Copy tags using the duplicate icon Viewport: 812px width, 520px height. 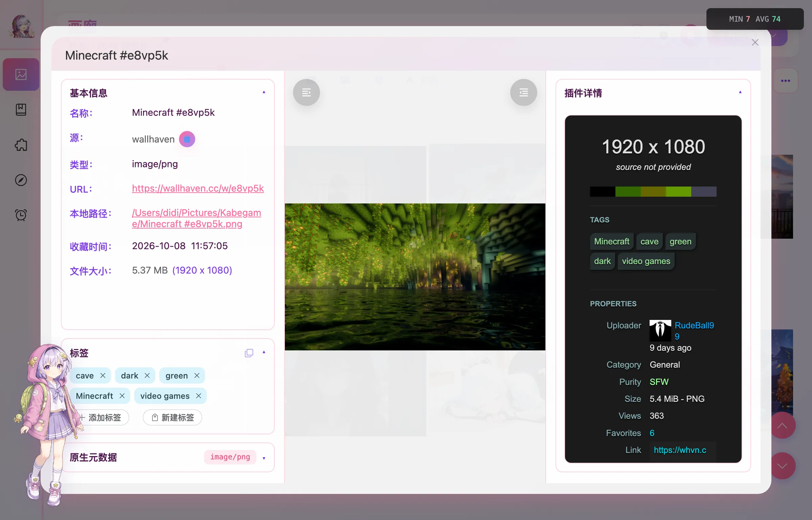[x=249, y=353]
